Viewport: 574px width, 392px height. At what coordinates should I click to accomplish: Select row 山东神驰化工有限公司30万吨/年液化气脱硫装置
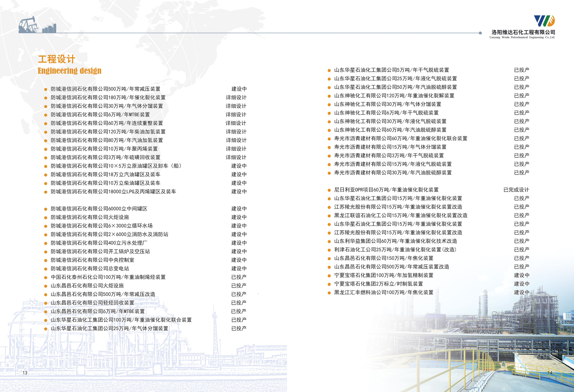[429, 121]
